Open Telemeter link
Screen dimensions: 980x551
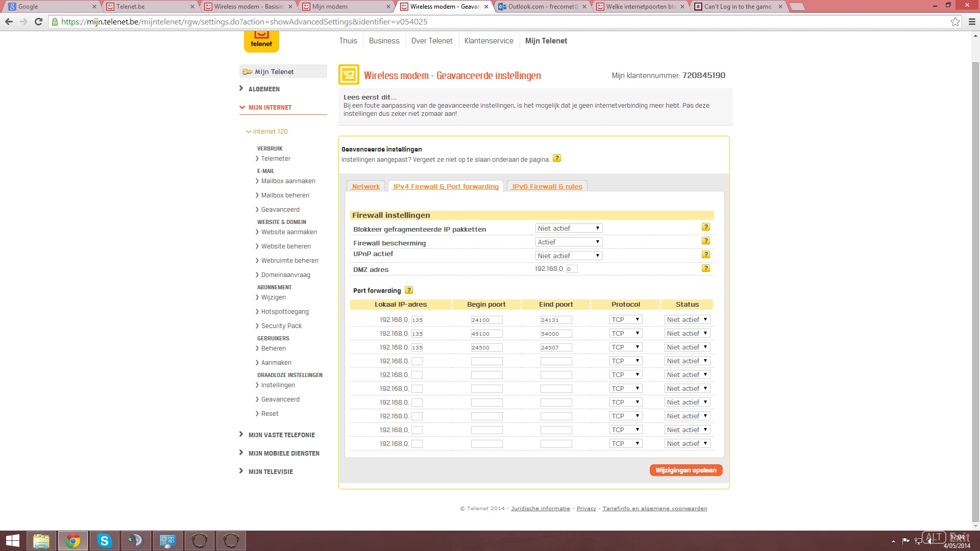[276, 158]
